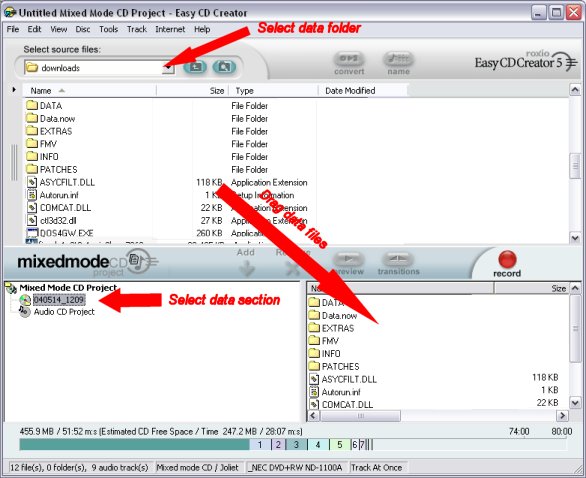Screen dimensions: 586x478
Task: Click the up one folder icon
Action: tap(195, 67)
